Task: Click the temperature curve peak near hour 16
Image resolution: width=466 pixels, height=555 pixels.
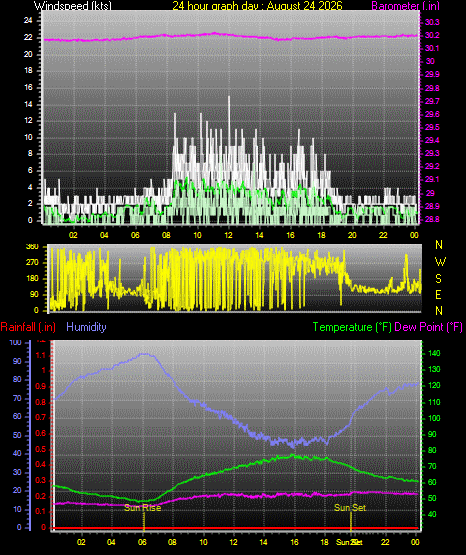Action: click(x=293, y=455)
